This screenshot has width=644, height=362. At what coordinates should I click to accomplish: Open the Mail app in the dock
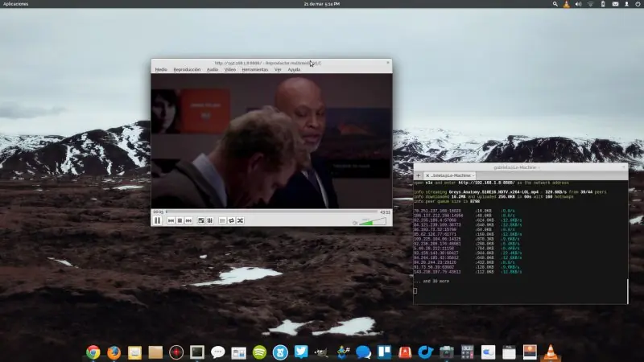click(x=134, y=352)
